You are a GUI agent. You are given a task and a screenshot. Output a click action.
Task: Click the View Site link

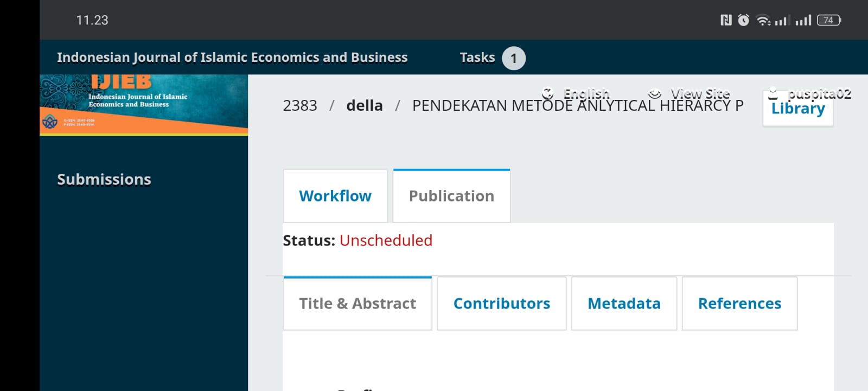[700, 93]
